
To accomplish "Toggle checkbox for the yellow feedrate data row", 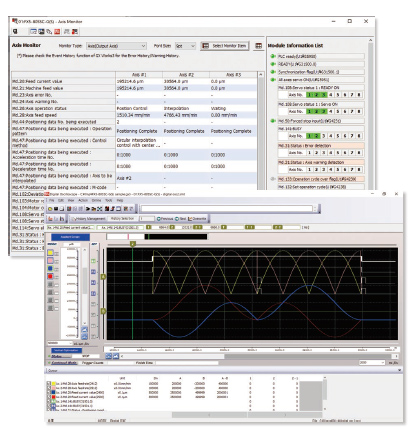I will [49, 384].
